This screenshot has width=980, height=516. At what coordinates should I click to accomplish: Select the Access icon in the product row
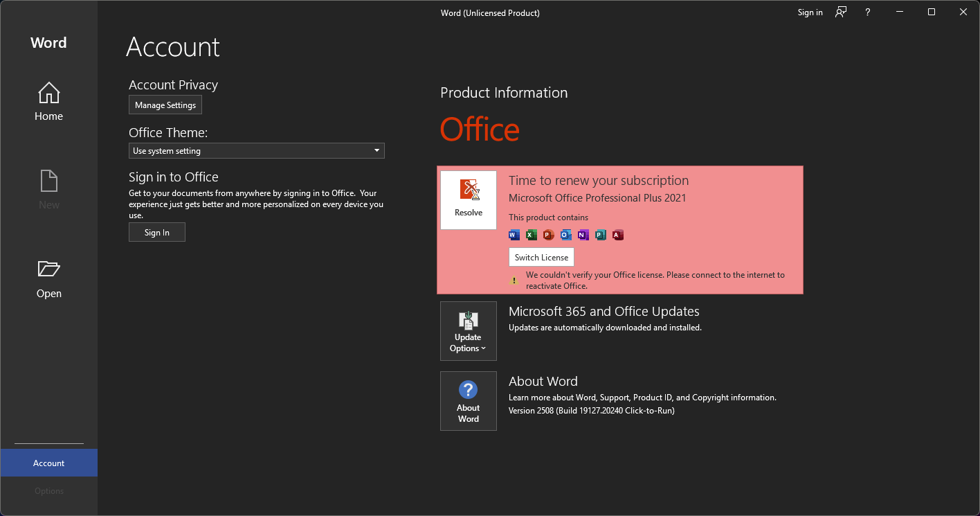point(617,235)
